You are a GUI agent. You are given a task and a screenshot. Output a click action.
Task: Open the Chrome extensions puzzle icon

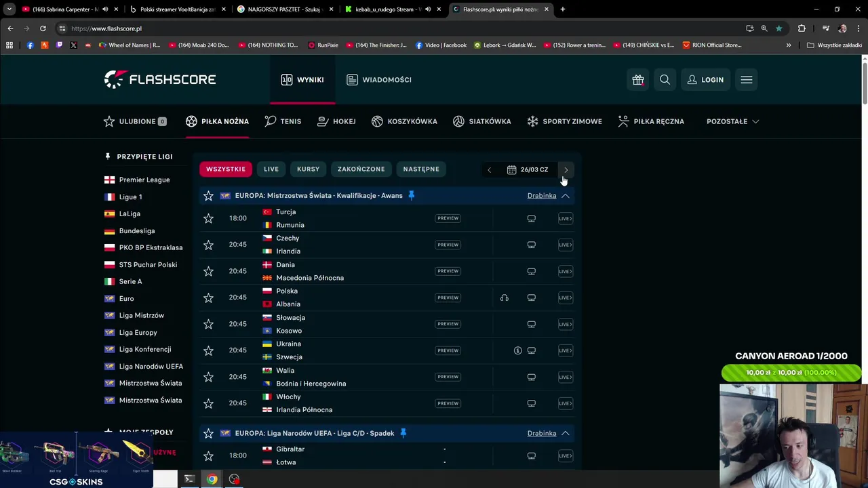point(802,28)
